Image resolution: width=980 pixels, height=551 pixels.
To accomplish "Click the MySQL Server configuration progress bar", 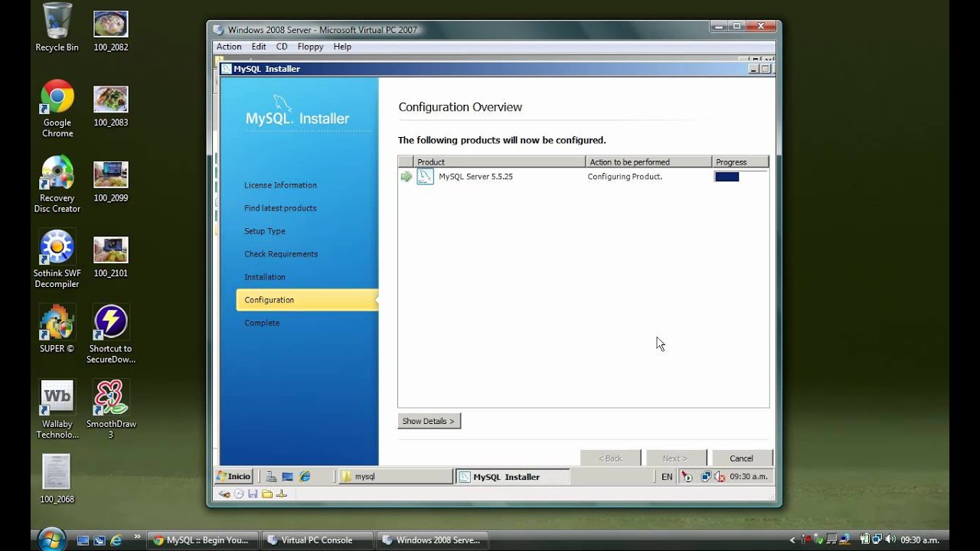I will pyautogui.click(x=740, y=177).
